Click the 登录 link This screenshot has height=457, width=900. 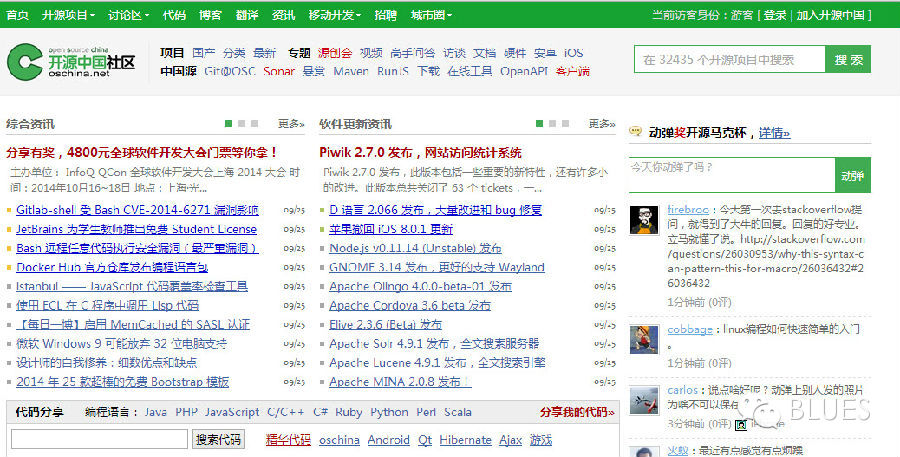[x=775, y=15]
